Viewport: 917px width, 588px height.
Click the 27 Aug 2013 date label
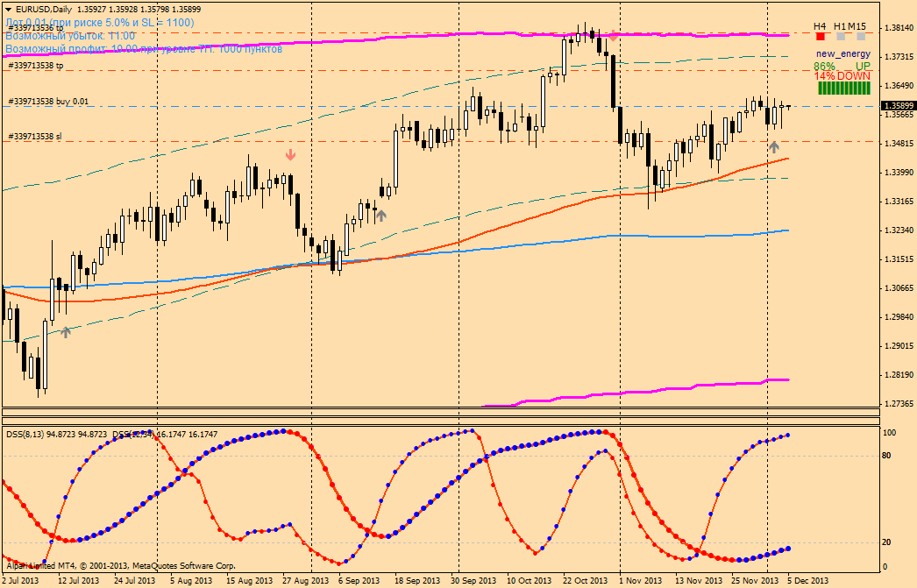pos(305,580)
